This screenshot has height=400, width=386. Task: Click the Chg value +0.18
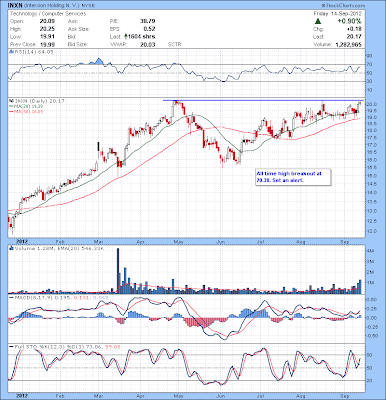pyautogui.click(x=354, y=29)
